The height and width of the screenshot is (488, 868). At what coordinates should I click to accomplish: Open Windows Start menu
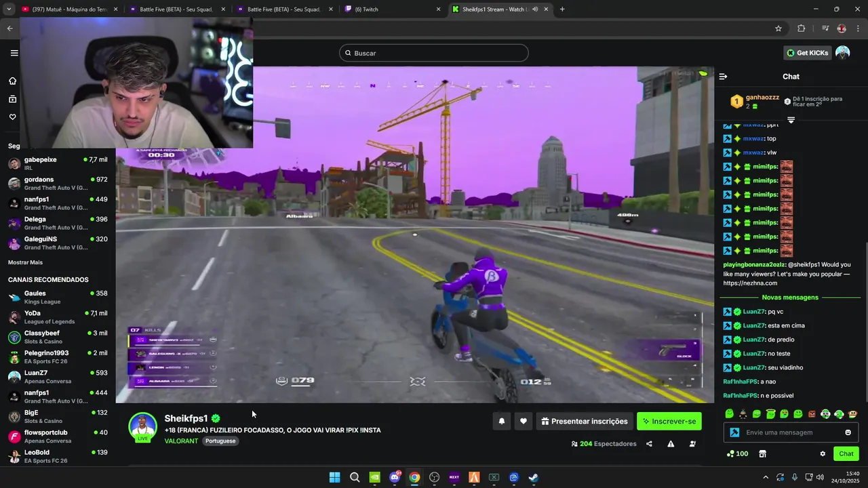pos(334,477)
